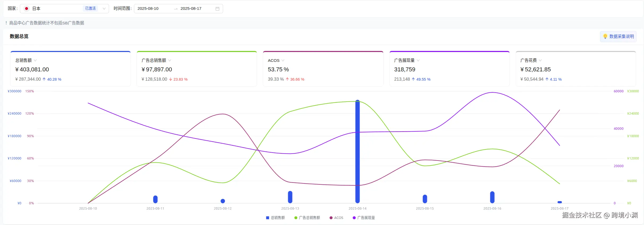644x225 pixels.
Task: Click the red down arrow beside 23.83 %
Action: click(171, 79)
